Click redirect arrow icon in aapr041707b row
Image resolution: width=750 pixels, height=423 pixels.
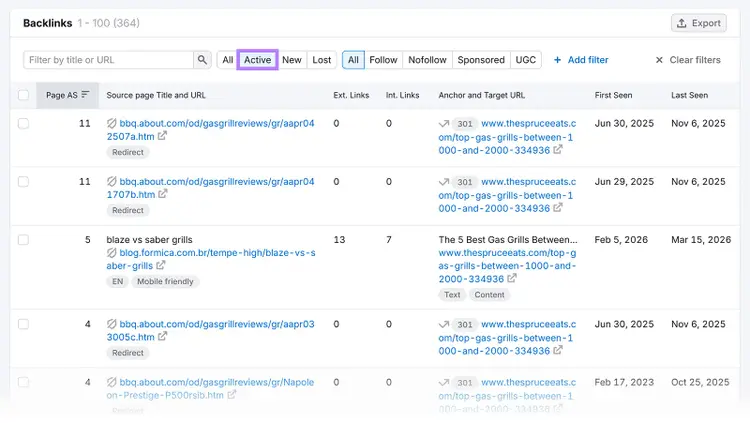[444, 182]
